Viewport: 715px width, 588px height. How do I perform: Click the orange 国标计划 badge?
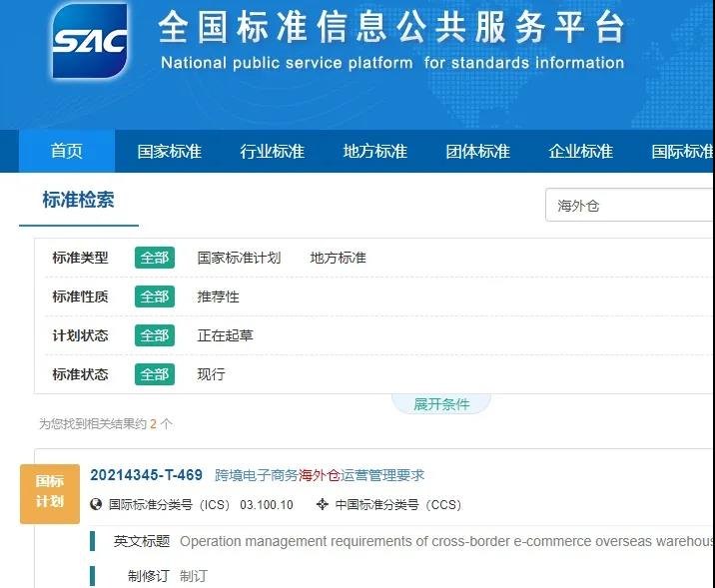click(50, 494)
